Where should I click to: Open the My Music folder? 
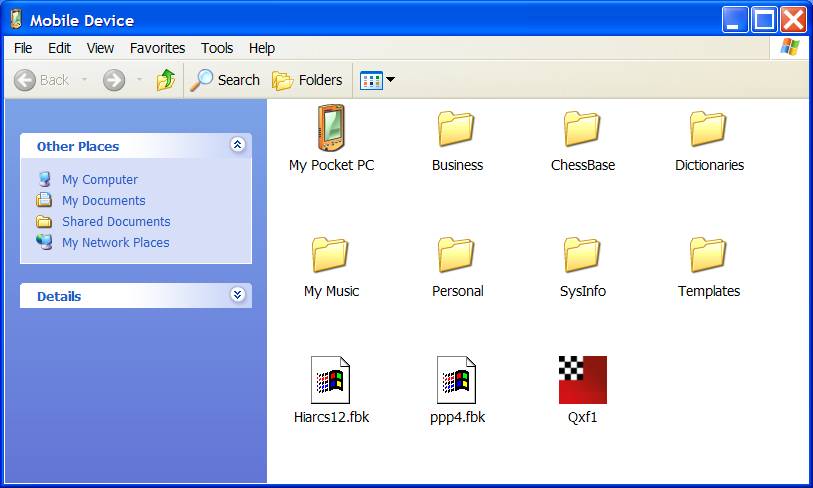pos(331,255)
